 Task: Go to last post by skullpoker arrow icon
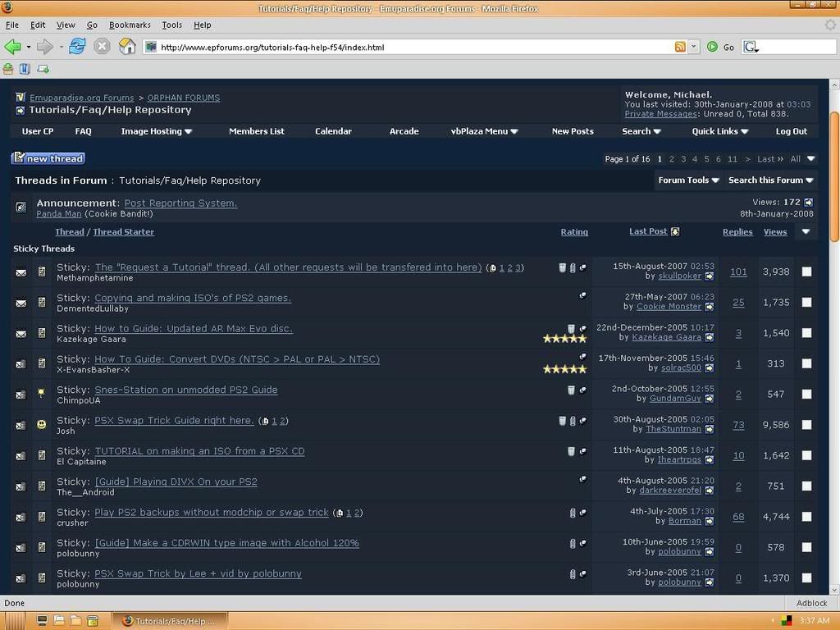point(710,276)
